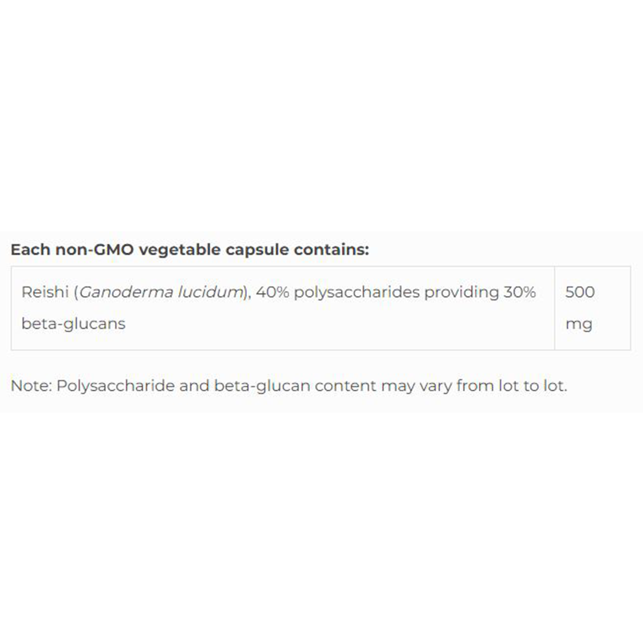Click the word 'providing' in the table
This screenshot has height=644, width=644.
pos(461,292)
